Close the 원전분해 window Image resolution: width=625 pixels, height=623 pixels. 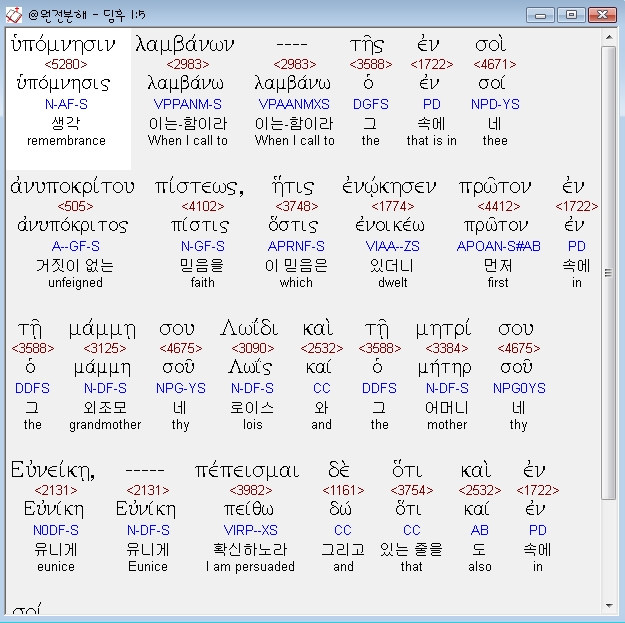coord(602,15)
